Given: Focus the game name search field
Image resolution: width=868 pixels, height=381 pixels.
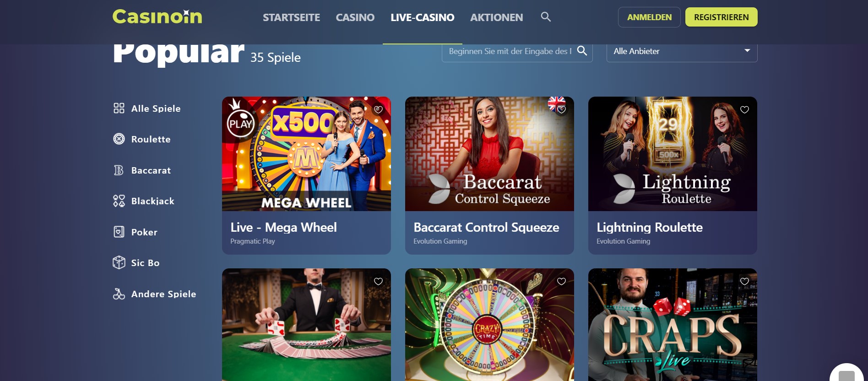Looking at the screenshot, I should (x=510, y=51).
